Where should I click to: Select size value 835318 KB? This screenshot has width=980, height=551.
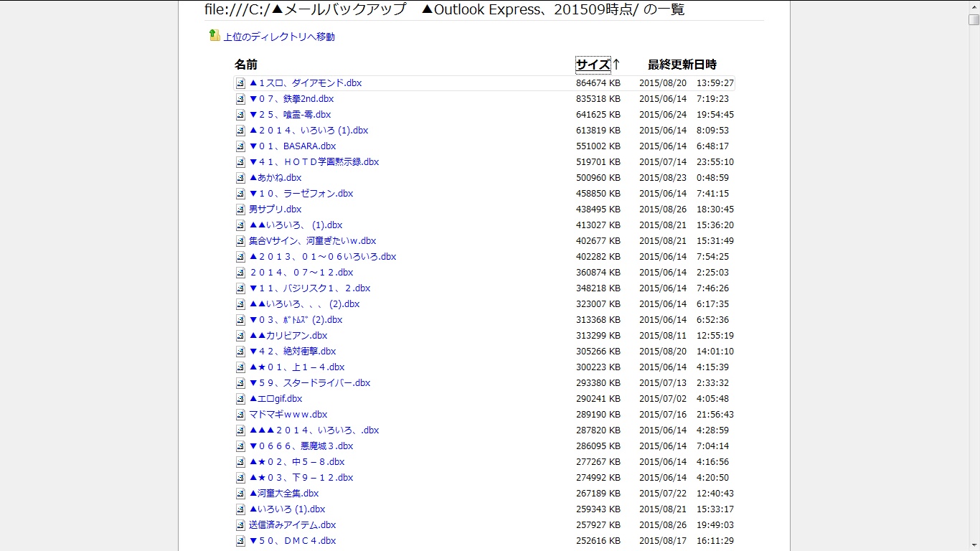598,99
